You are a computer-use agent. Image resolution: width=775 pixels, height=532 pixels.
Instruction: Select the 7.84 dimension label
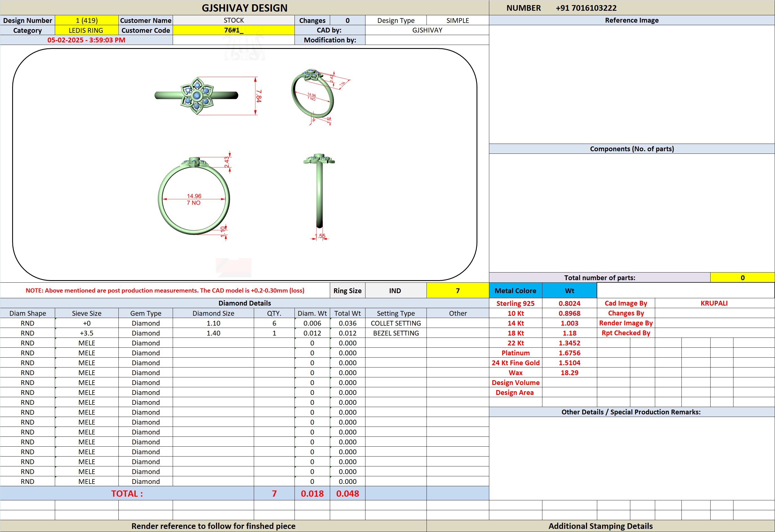tap(259, 96)
